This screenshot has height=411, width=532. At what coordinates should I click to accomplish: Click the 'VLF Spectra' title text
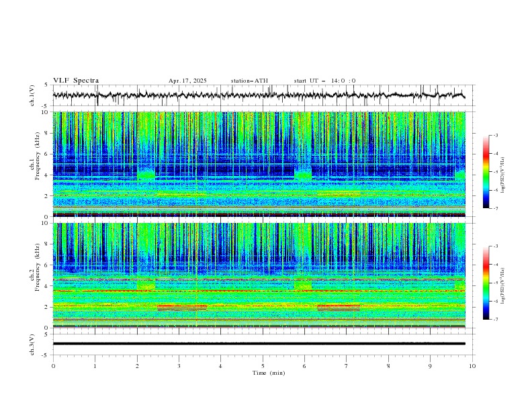tap(76, 81)
